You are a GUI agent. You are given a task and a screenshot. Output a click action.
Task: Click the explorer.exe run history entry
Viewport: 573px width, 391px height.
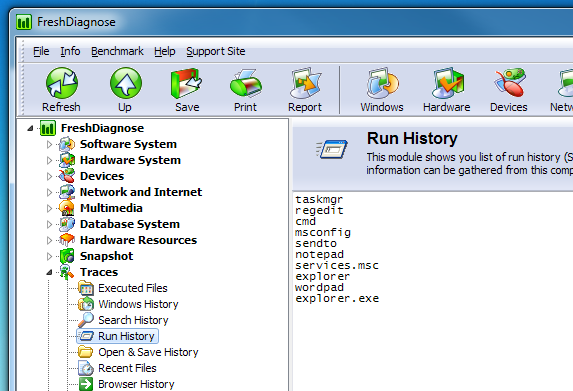pyautogui.click(x=337, y=298)
